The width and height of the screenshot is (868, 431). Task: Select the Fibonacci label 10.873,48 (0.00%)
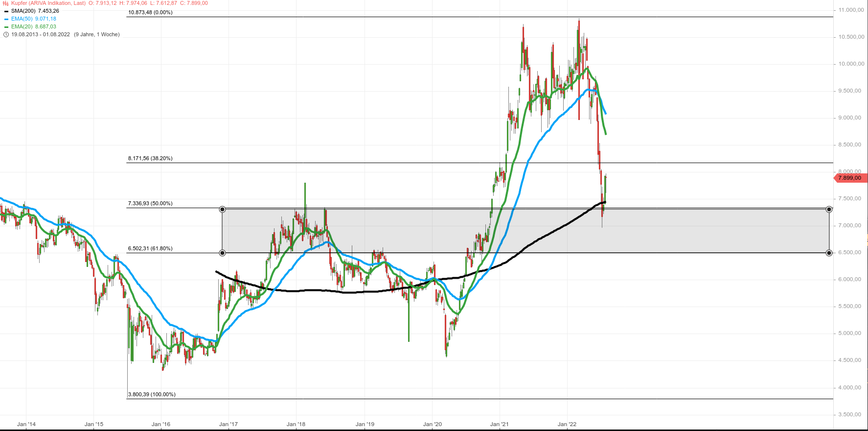pos(150,12)
